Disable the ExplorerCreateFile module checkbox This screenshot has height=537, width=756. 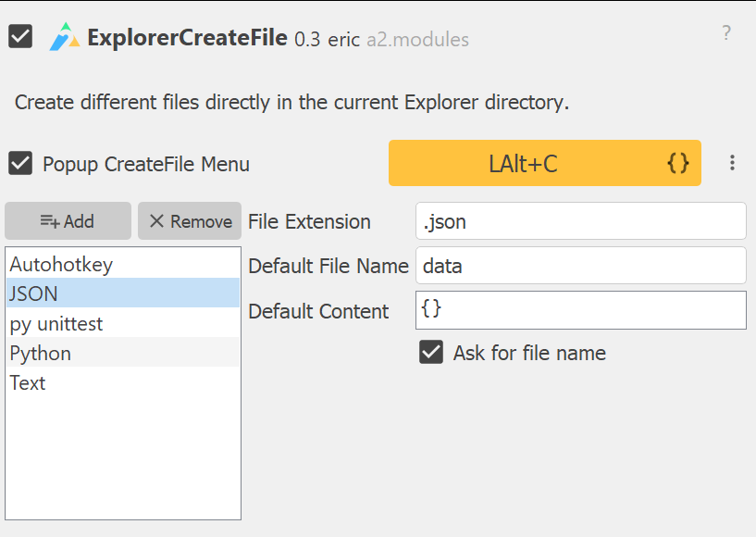(x=20, y=37)
